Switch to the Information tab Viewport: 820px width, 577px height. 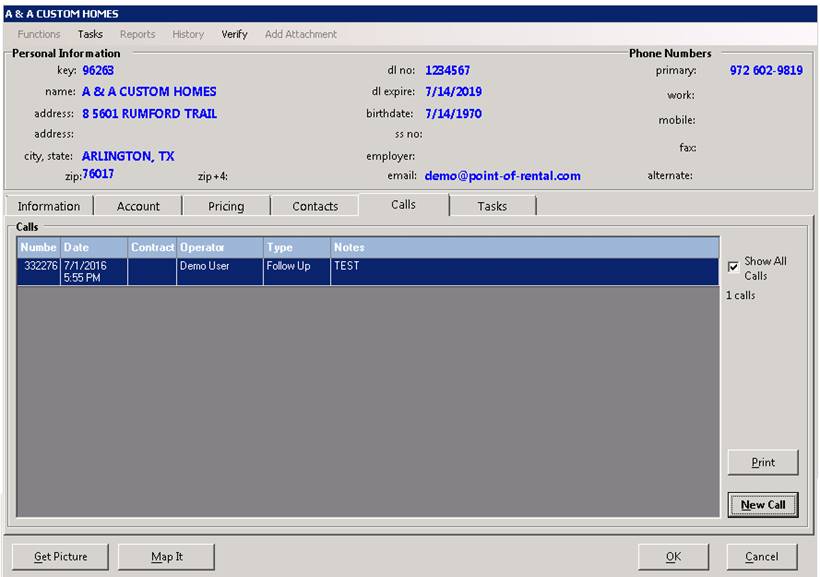49,206
